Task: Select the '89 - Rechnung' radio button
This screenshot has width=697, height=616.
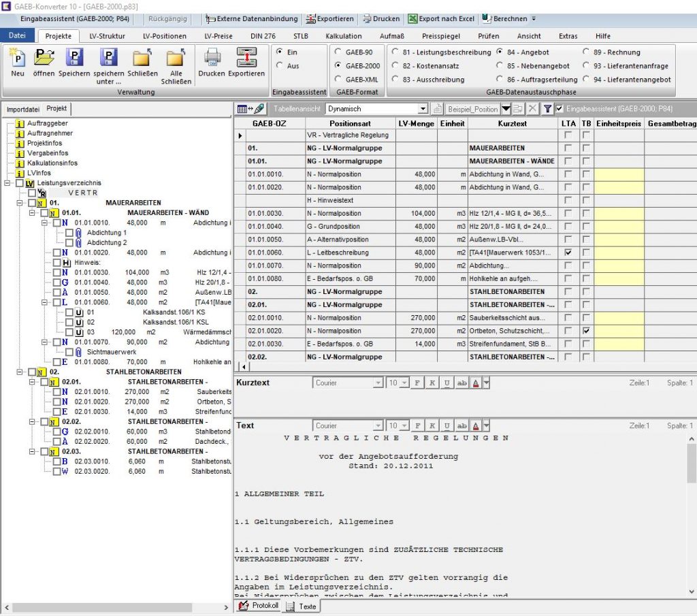Action: coord(586,52)
